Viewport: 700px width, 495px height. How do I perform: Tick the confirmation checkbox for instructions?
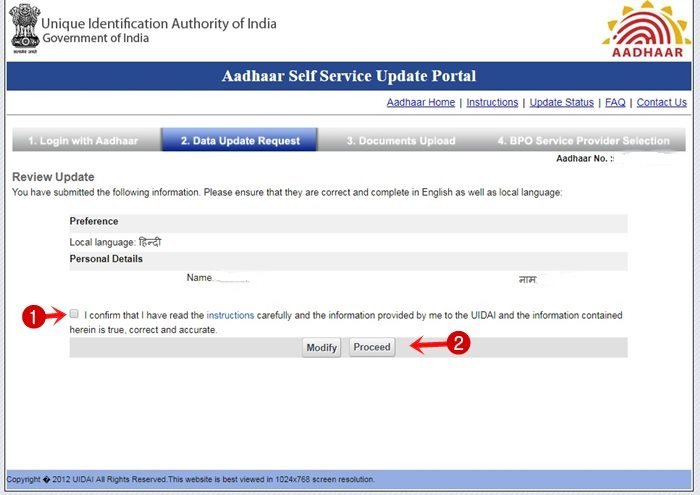click(74, 314)
